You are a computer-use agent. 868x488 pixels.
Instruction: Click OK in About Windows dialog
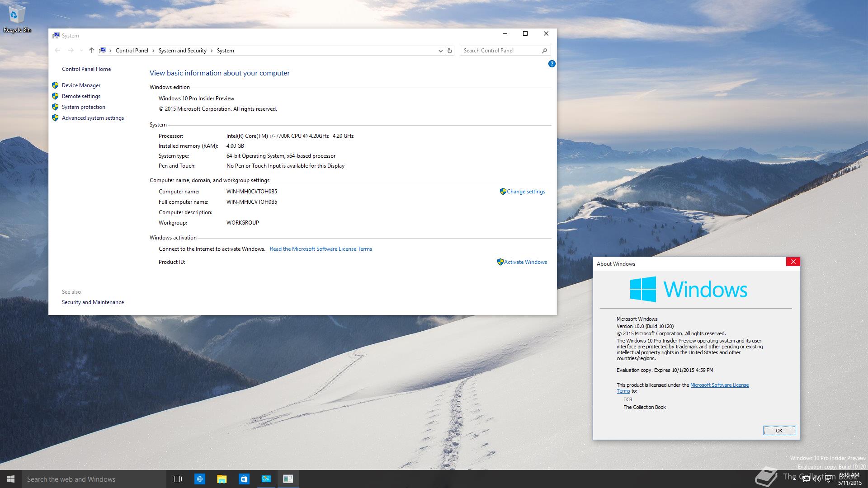pos(779,431)
